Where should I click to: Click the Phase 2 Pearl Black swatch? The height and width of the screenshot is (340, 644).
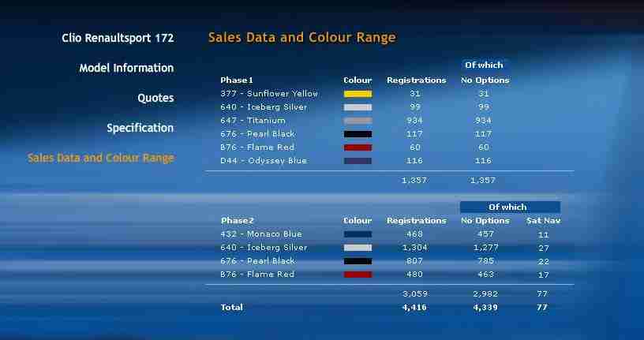358,261
